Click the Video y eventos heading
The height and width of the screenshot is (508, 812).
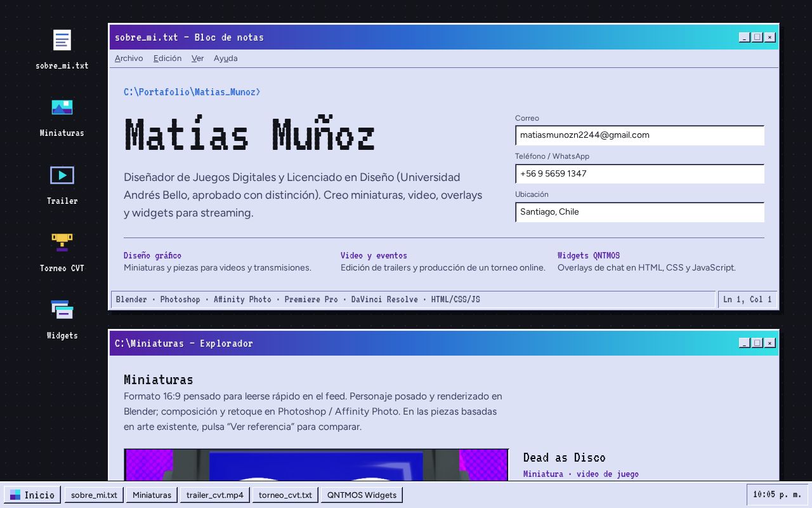pyautogui.click(x=374, y=256)
